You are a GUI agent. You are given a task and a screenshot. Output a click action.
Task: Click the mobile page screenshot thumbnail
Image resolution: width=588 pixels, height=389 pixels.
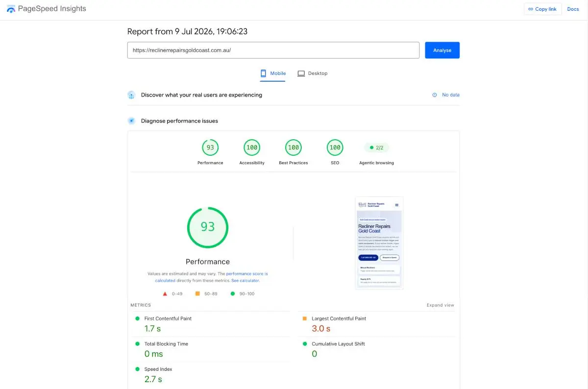coord(379,243)
